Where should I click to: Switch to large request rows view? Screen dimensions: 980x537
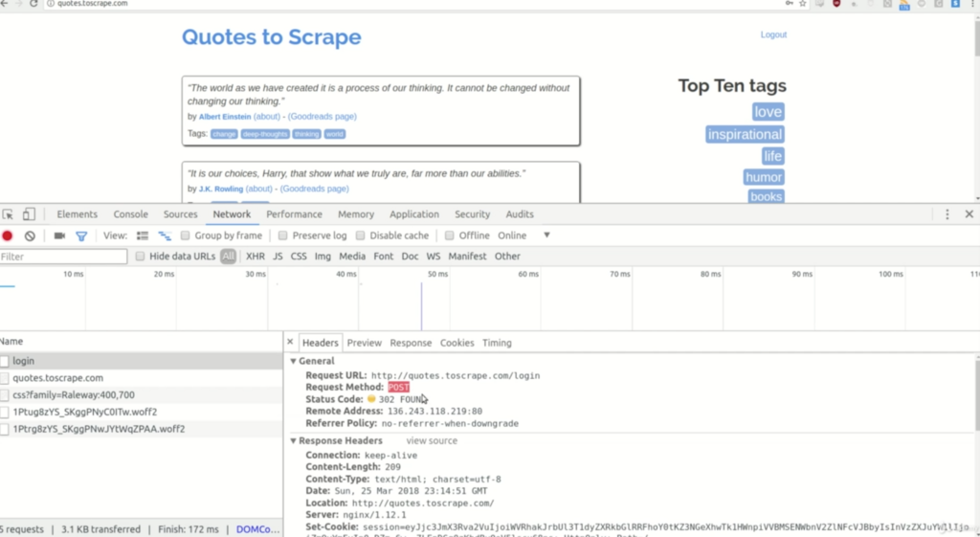143,235
